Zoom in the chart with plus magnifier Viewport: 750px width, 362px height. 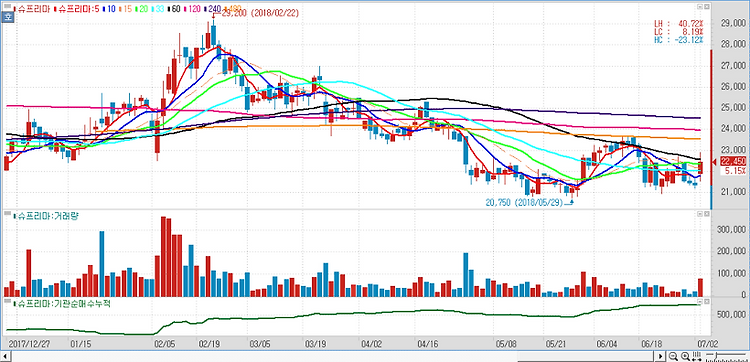pyautogui.click(x=685, y=357)
